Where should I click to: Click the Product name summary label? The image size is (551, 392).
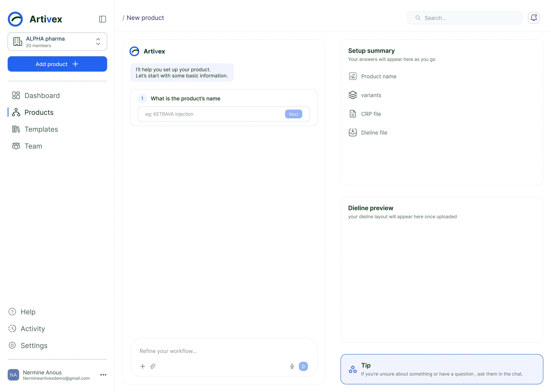379,77
